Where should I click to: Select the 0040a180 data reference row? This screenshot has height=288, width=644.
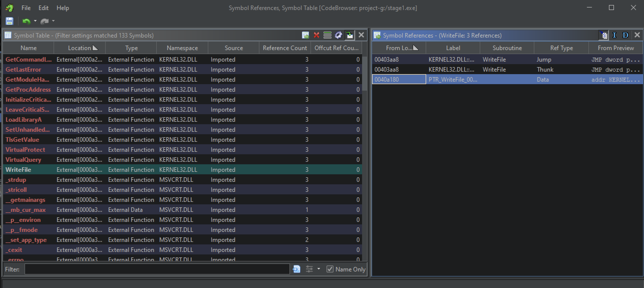click(508, 79)
